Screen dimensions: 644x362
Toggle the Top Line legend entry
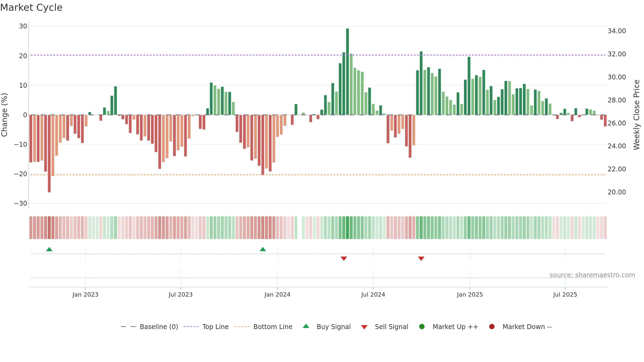206,327
